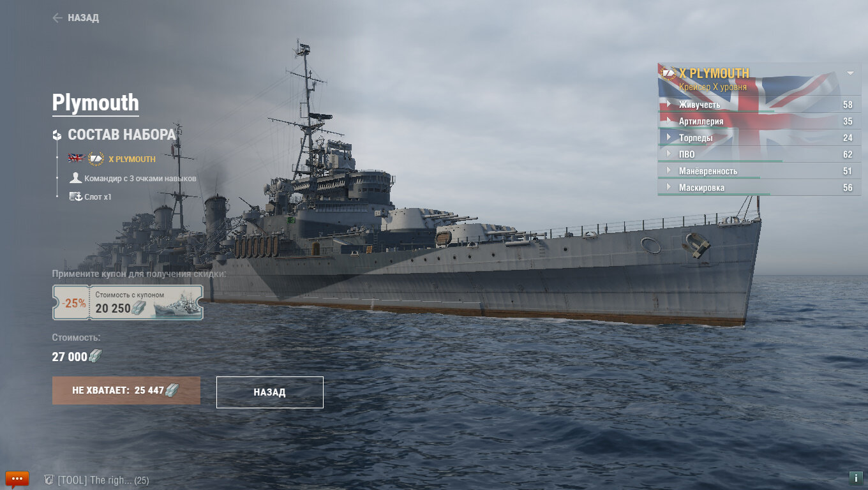Expand the Торпеды parameter row
868x490 pixels.
(x=759, y=138)
